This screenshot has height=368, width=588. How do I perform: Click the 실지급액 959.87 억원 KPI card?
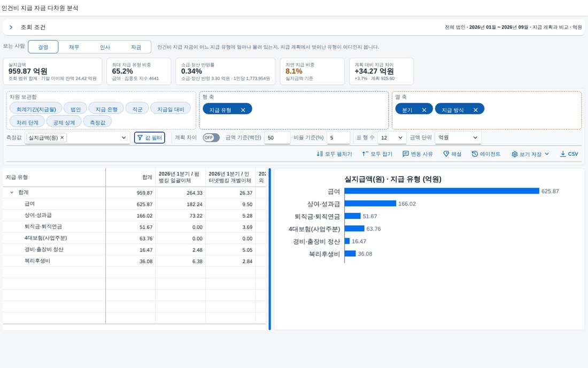52,71
